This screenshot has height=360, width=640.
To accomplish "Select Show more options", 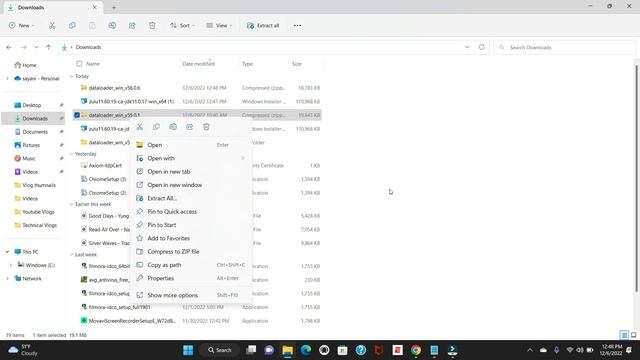I will (191, 295).
